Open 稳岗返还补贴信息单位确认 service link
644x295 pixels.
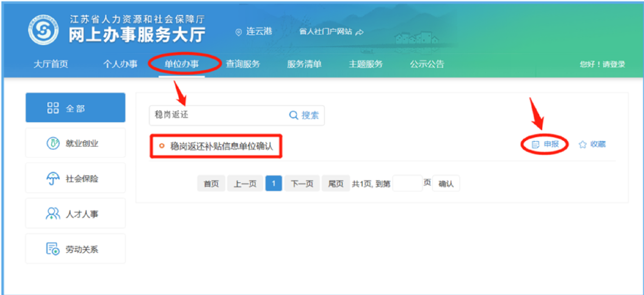tap(221, 146)
